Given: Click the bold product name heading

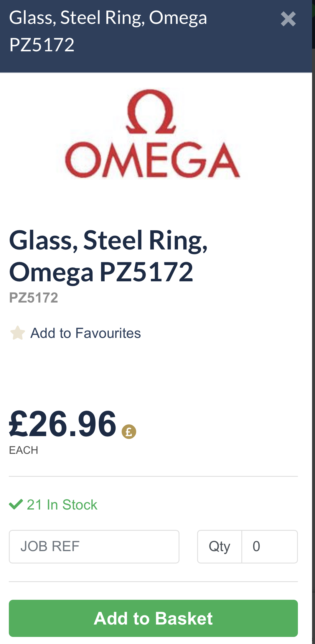Looking at the screenshot, I should (x=108, y=256).
